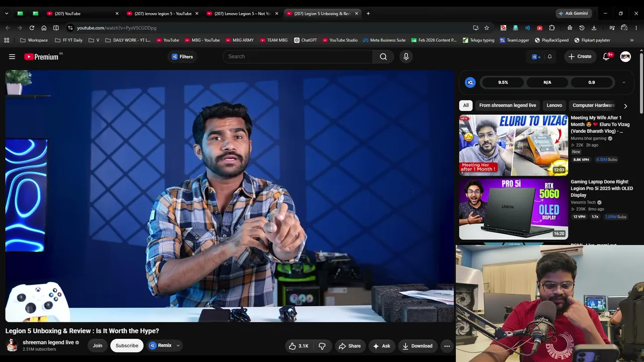Select the "From shreeman legend live" chip
The image size is (644, 362).
(508, 106)
